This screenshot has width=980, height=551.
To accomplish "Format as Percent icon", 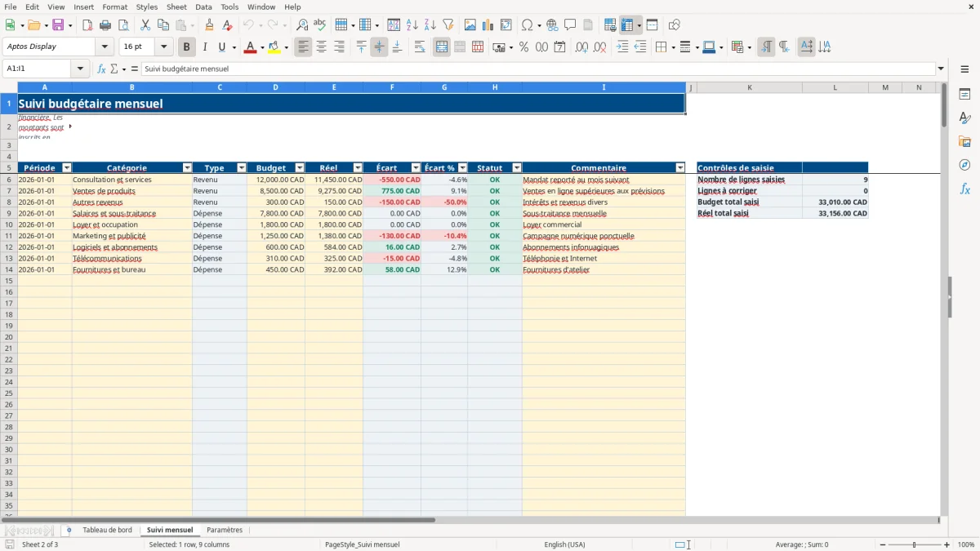I will 523,47.
